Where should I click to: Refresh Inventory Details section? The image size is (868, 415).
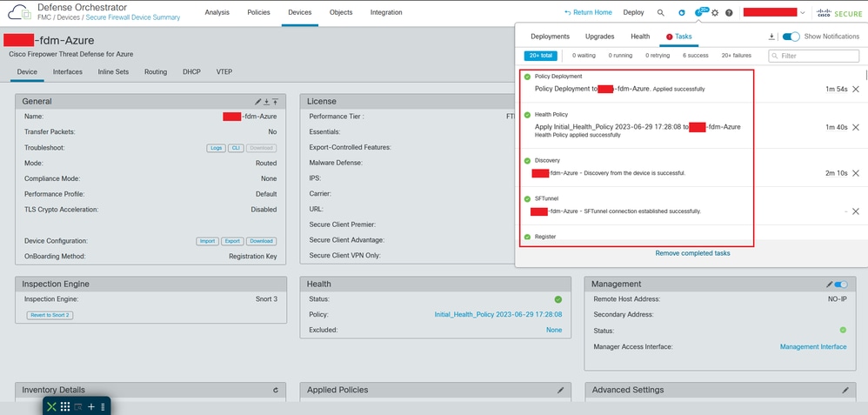coord(276,390)
